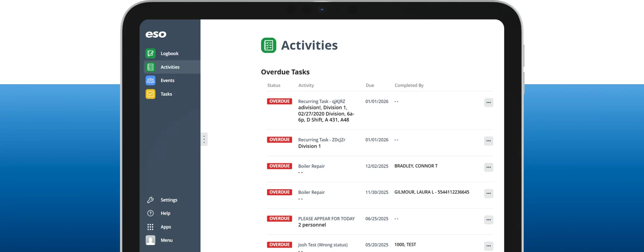Click the ESO logo in sidebar
Viewport: 644px width, 252px height.
tap(156, 34)
